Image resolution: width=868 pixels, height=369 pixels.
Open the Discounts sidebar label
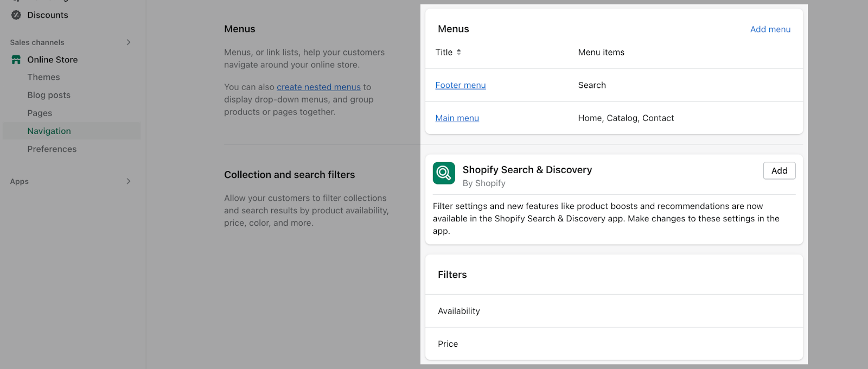point(48,15)
